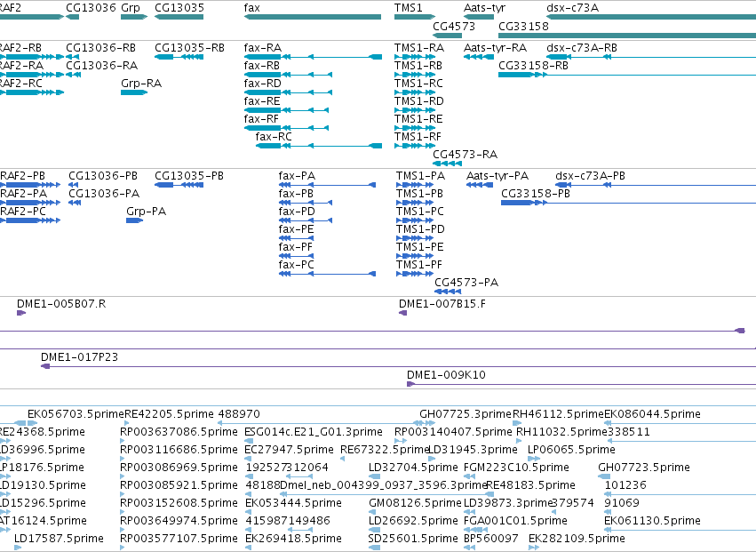Click EST RE67322.5prime
Viewport: 756px width, 552px height.
385,450
